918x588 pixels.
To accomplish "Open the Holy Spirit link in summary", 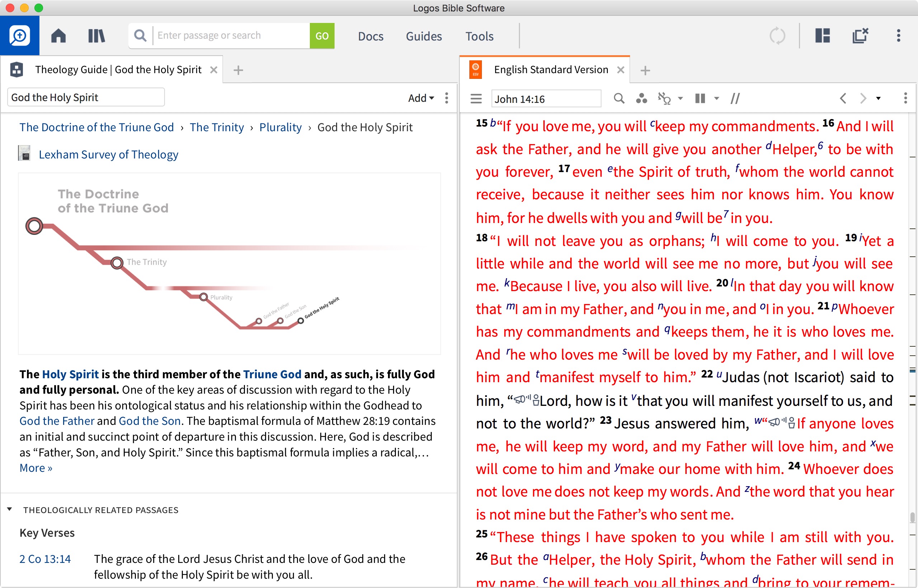I will click(70, 374).
